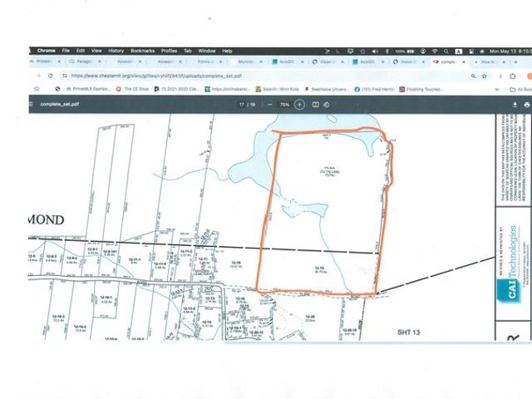This screenshot has width=532, height=399.
Task: Click the PDF page number field
Action: click(240, 105)
